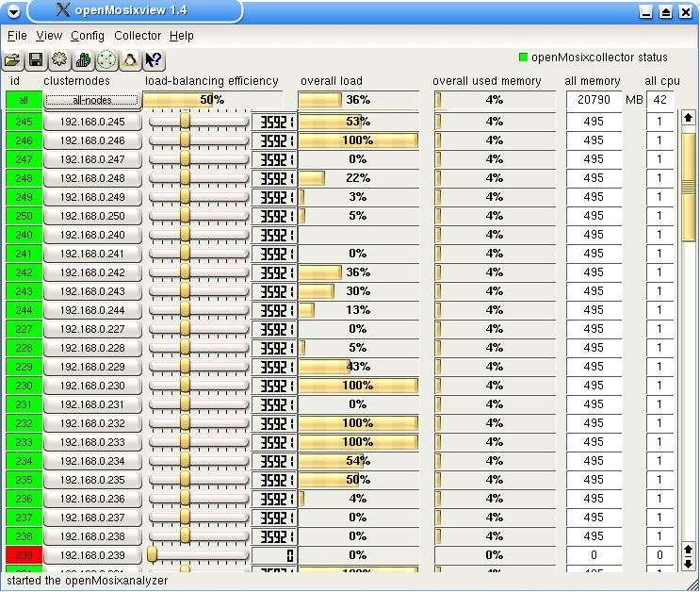The width and height of the screenshot is (700, 592).
Task: Click the 192.168.0.239 node button
Action: (x=92, y=555)
